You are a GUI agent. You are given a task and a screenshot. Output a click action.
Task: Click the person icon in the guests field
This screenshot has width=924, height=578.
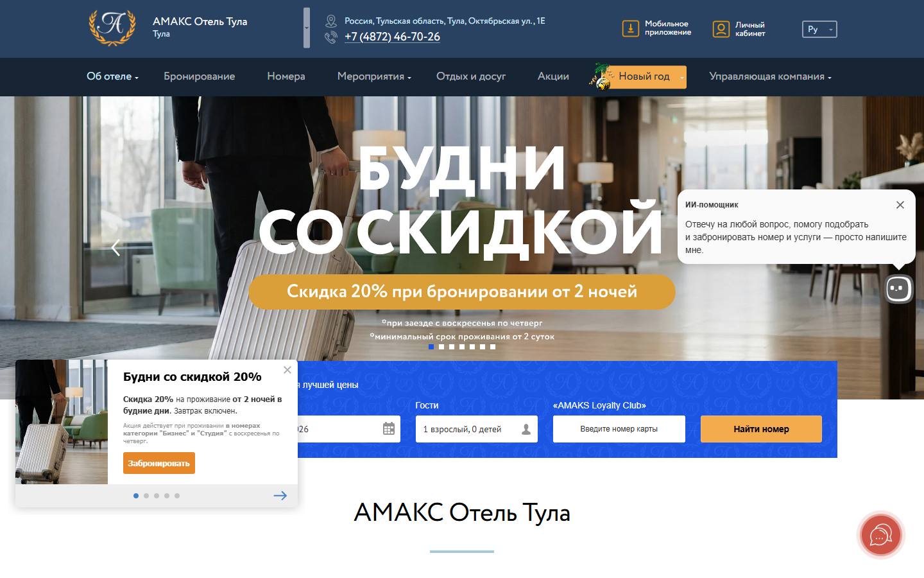pos(526,429)
